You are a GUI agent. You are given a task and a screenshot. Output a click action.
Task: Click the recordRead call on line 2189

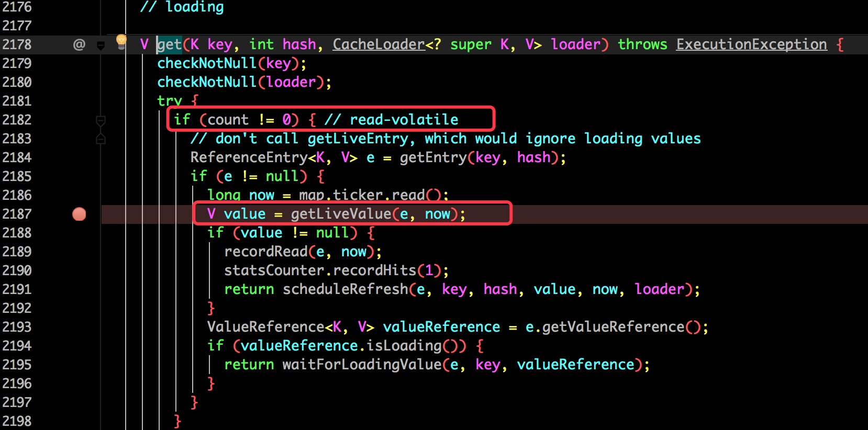tap(266, 252)
